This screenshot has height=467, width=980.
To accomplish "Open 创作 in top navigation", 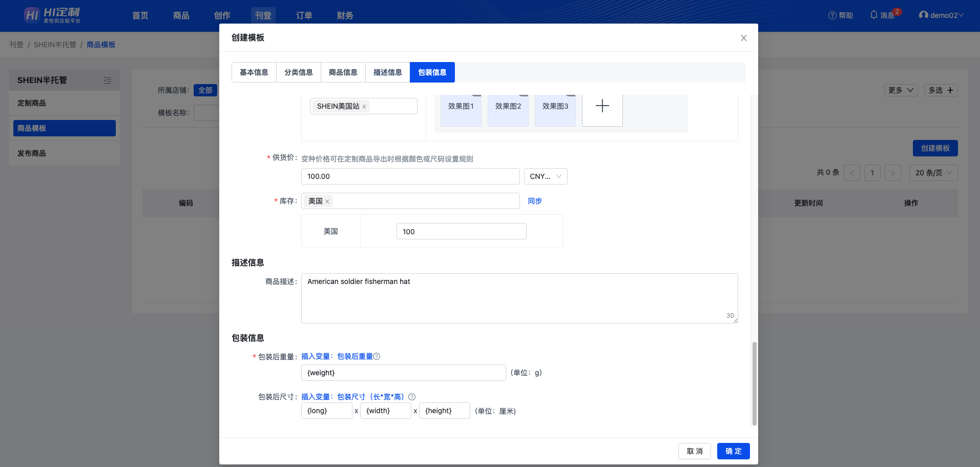I will tap(222, 15).
